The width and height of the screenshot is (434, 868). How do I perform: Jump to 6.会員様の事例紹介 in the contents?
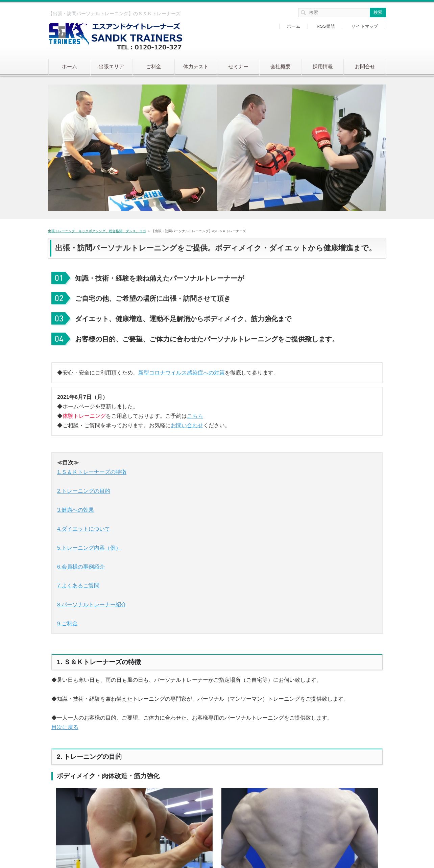pyautogui.click(x=81, y=566)
